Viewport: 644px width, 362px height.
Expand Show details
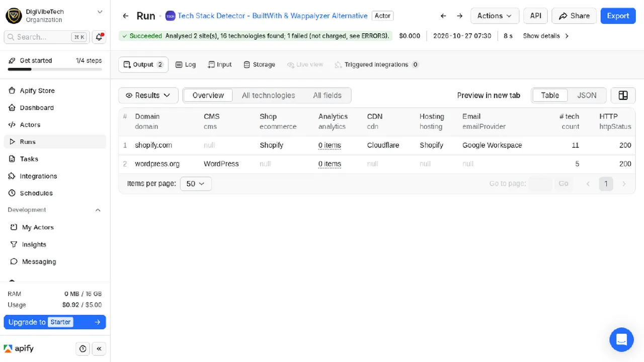(x=546, y=36)
